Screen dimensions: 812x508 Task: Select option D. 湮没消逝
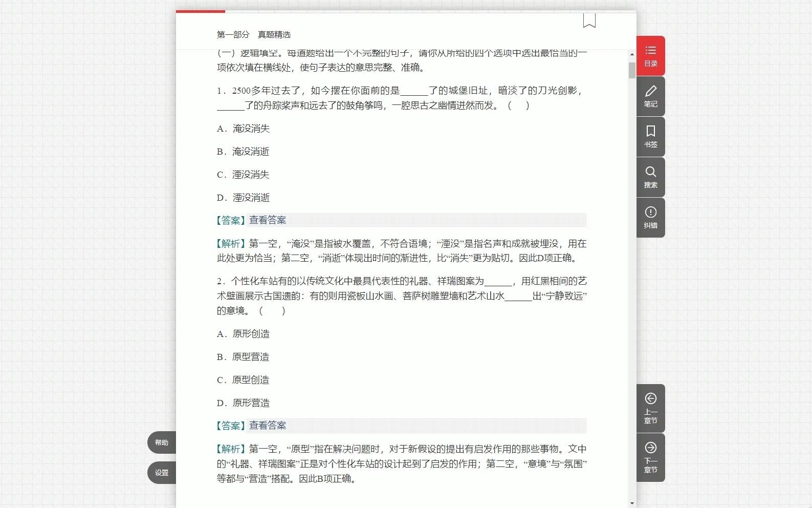[243, 198]
